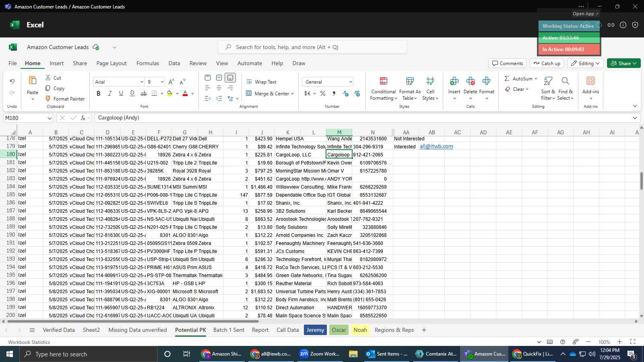This screenshot has height=362, width=644.
Task: Toggle Bold formatting
Action: (x=99, y=93)
